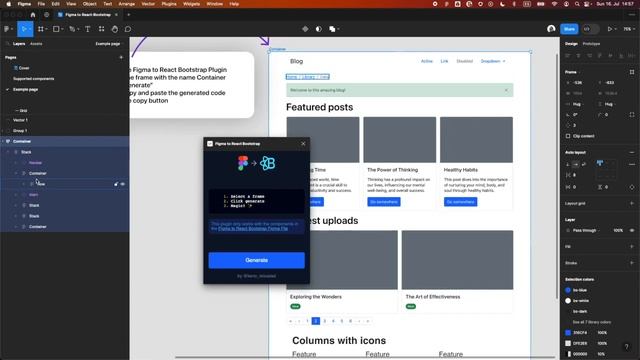Viewport: 640px width, 360px height.
Task: Toggle the plugin window checkbox icon
Action: pyautogui.click(x=210, y=144)
